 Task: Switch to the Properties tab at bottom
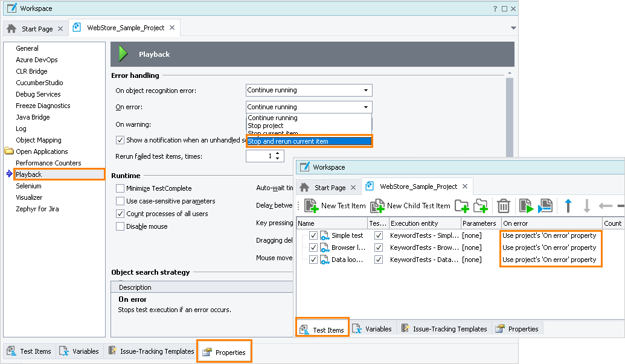point(224,352)
